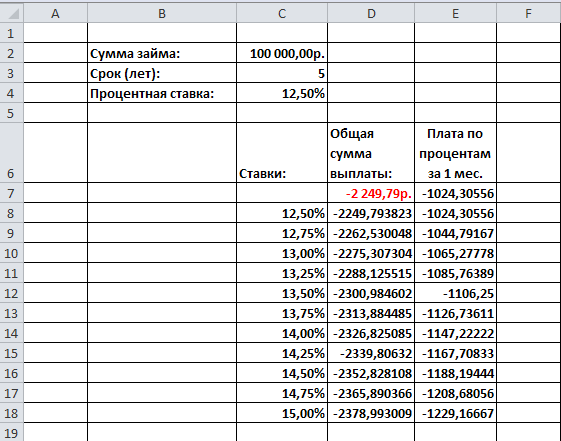Click value -2313,884485

[371, 313]
